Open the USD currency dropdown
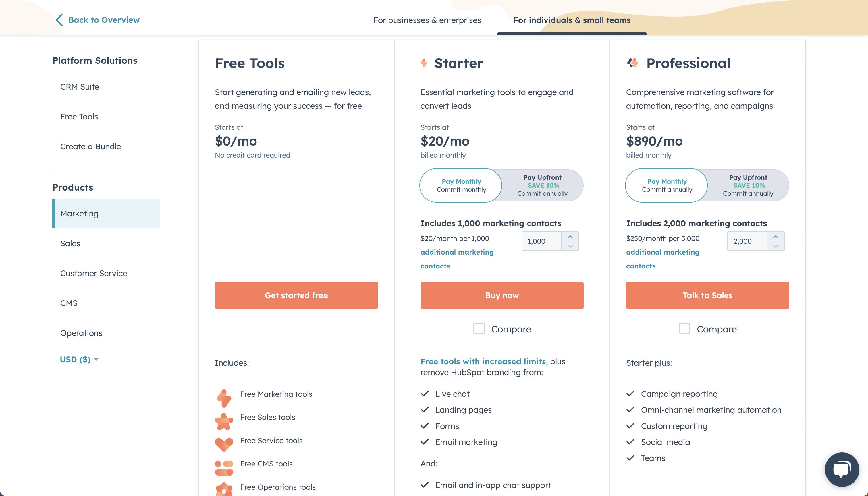 pyautogui.click(x=79, y=359)
